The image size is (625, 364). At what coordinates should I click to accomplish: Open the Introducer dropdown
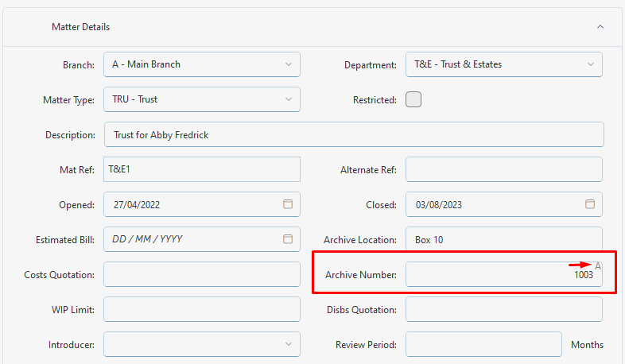[202, 344]
